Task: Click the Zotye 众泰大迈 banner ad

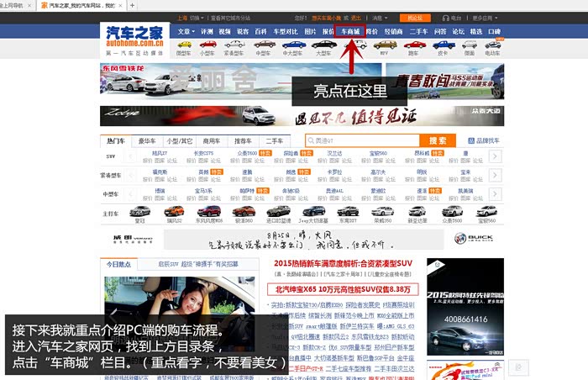Action: 302,116
